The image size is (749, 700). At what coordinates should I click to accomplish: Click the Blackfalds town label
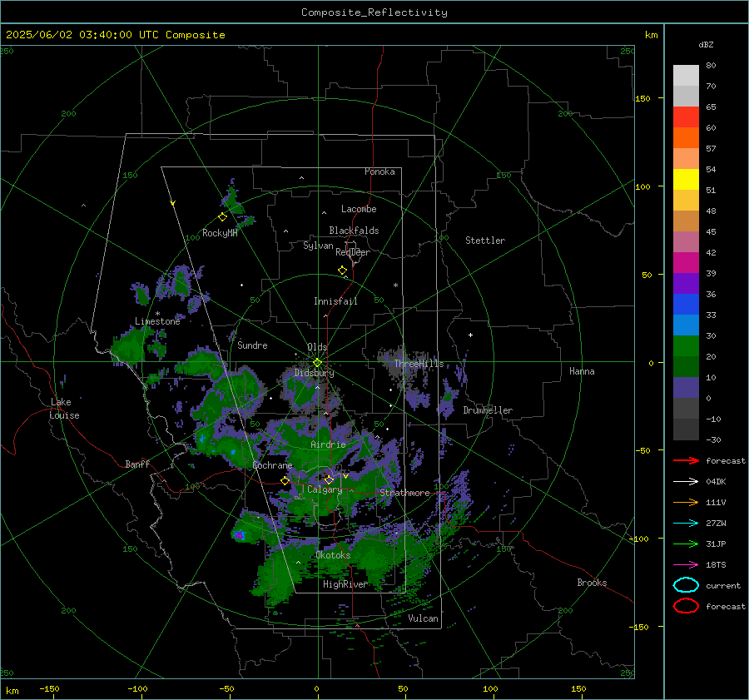[354, 231]
